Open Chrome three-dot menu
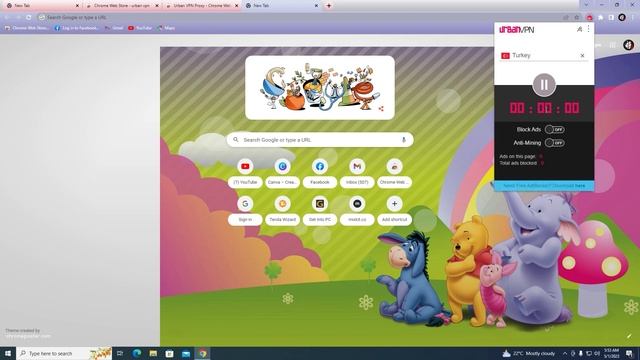Screen dimensions: 640x360 (633, 18)
